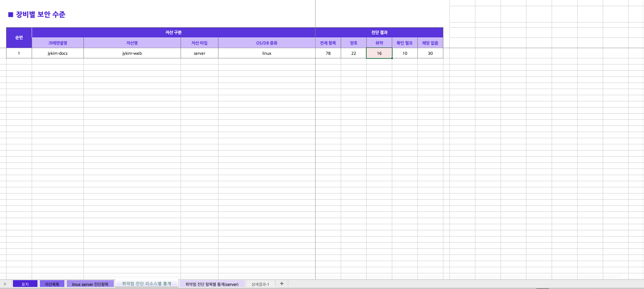Select the jykim-web asset name cell

pos(132,53)
